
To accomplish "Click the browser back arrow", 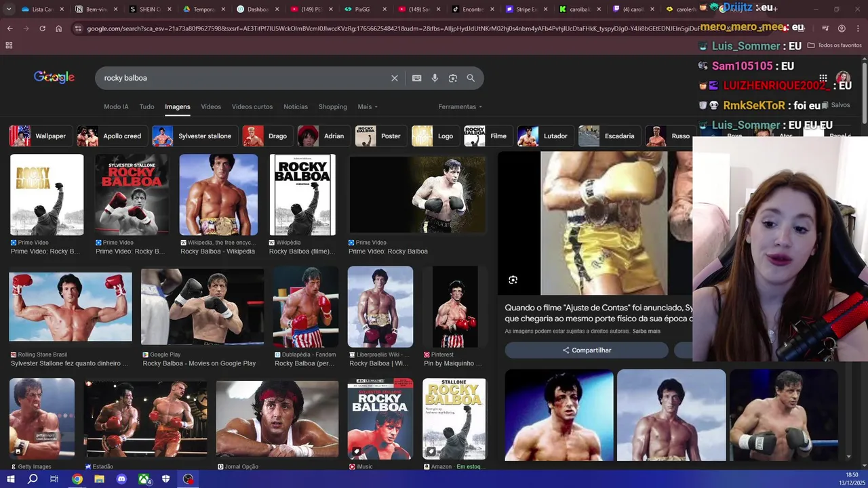I will (x=9, y=28).
